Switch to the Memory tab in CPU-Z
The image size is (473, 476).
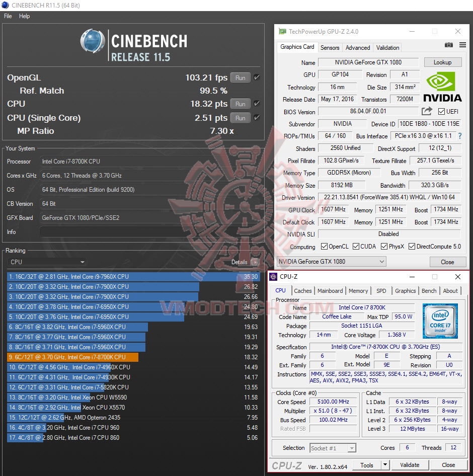tap(358, 291)
